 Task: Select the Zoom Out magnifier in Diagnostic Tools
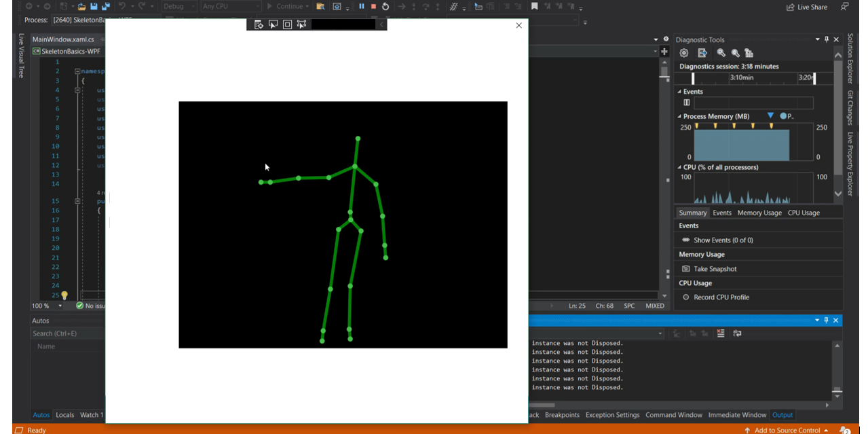click(x=736, y=52)
